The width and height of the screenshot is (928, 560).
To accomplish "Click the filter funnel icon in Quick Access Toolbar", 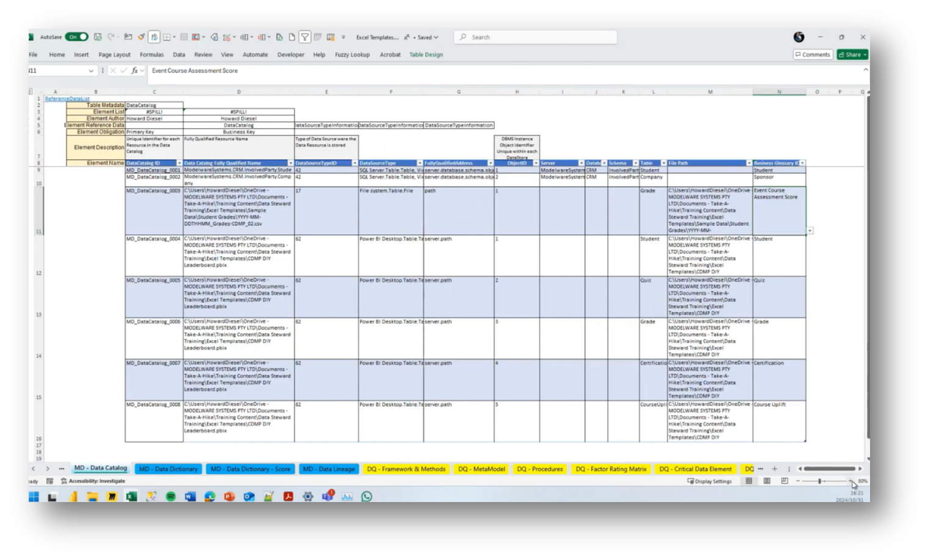I will [x=304, y=37].
